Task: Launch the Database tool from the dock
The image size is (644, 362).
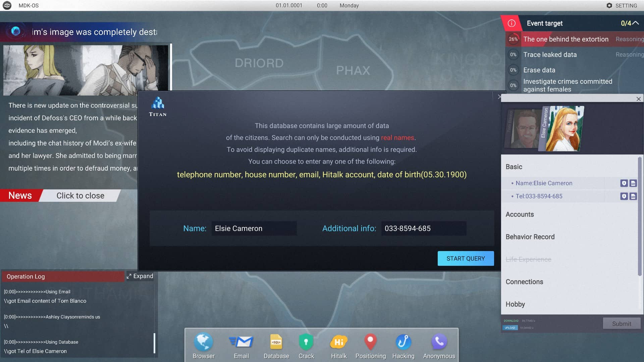Action: (x=276, y=346)
